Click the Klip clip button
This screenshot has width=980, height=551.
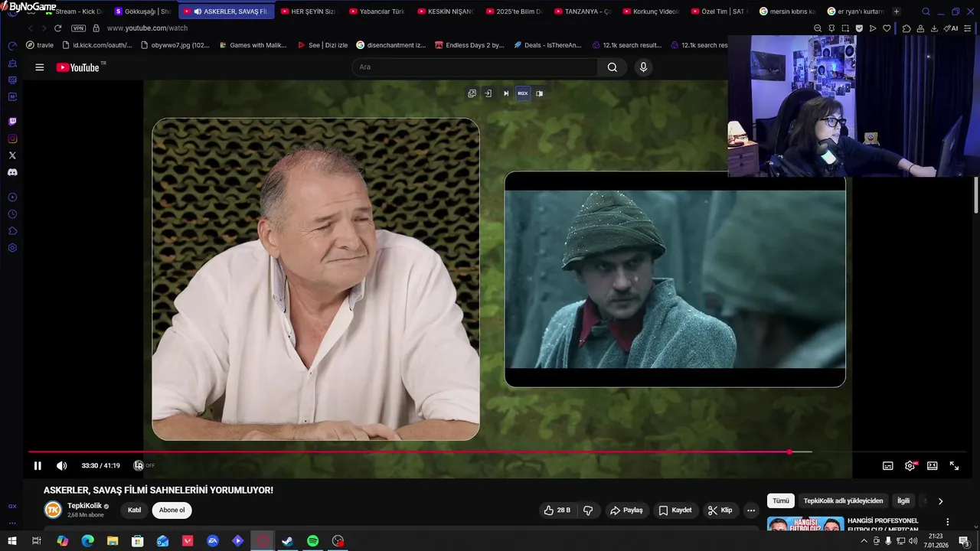click(720, 510)
